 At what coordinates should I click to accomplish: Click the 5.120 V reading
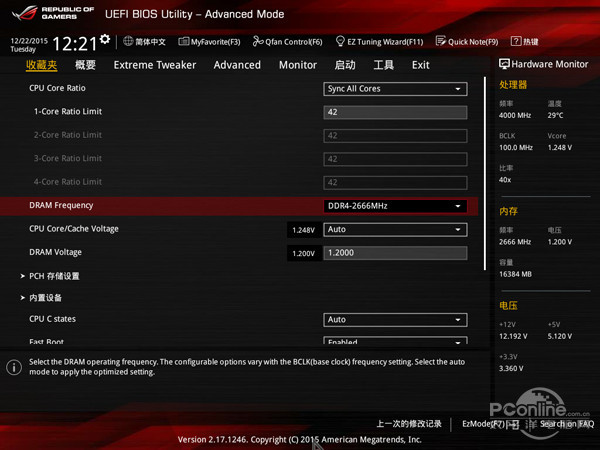[560, 336]
